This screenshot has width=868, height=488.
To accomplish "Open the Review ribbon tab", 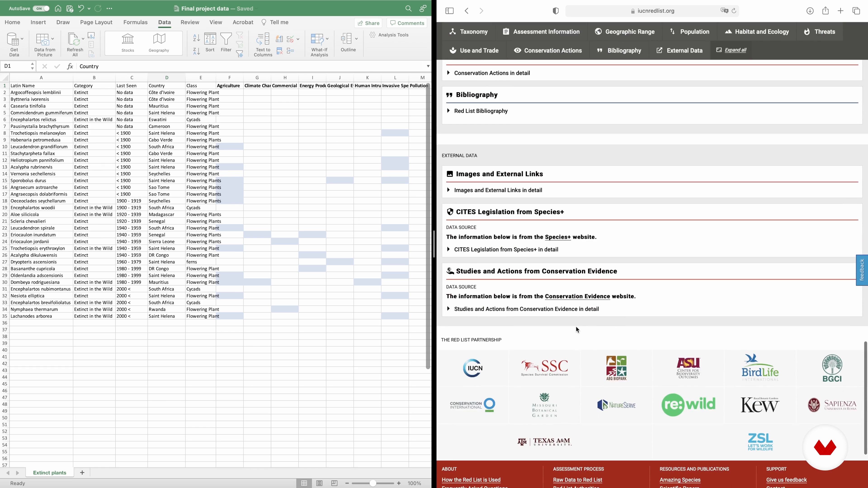I will [190, 22].
